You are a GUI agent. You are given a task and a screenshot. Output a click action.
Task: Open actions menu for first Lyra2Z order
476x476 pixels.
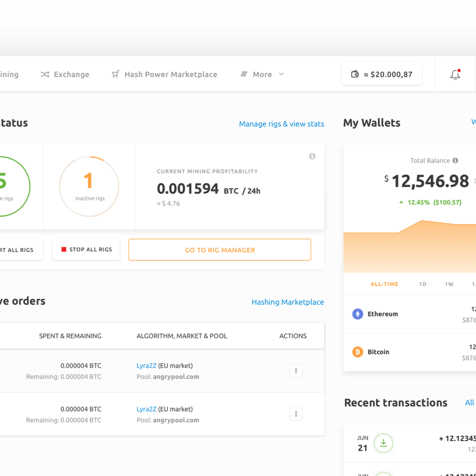296,371
